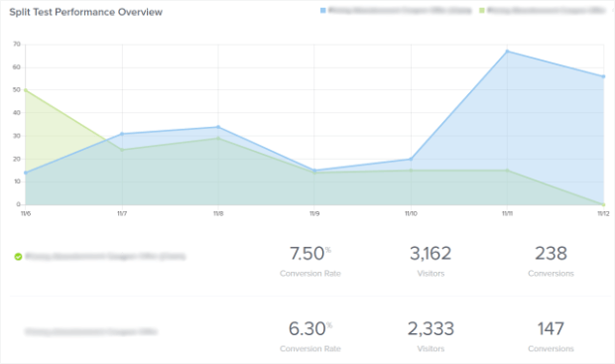Click the green legend square swatch

(482, 11)
